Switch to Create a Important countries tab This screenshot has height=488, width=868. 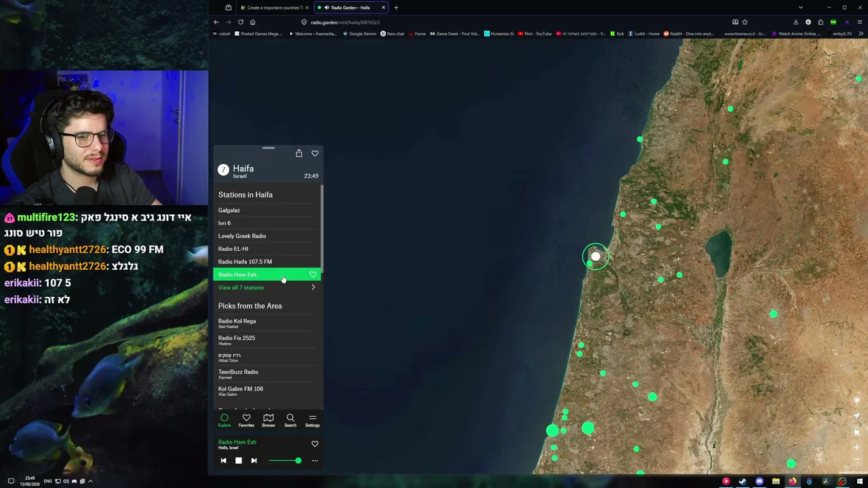point(275,7)
